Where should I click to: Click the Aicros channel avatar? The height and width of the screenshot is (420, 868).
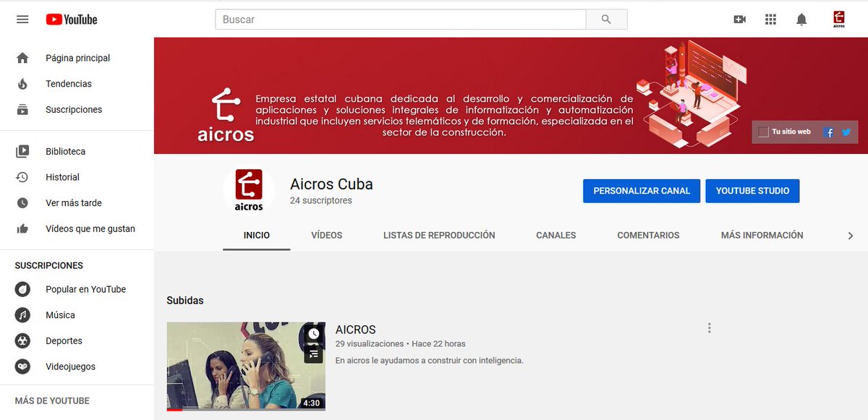(x=250, y=190)
